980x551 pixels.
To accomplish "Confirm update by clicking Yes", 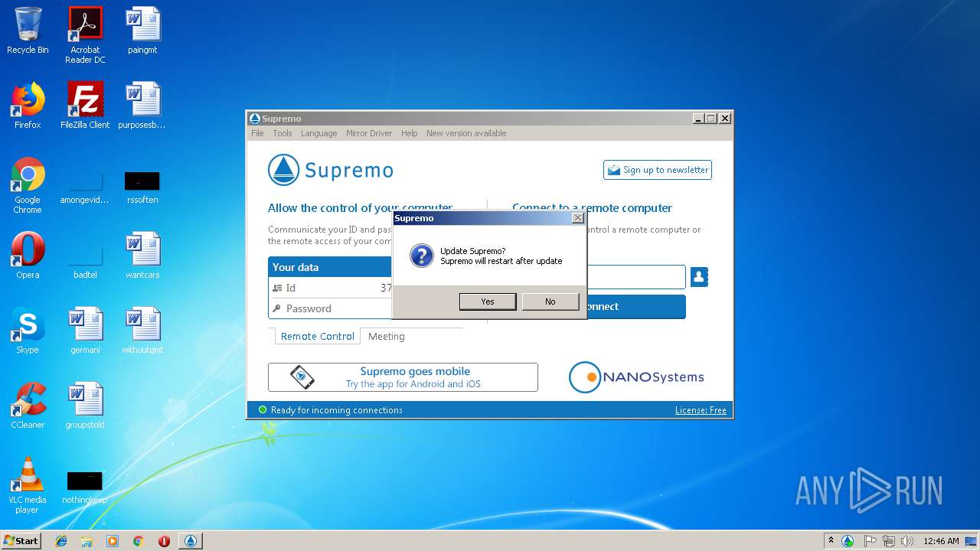I will [488, 302].
